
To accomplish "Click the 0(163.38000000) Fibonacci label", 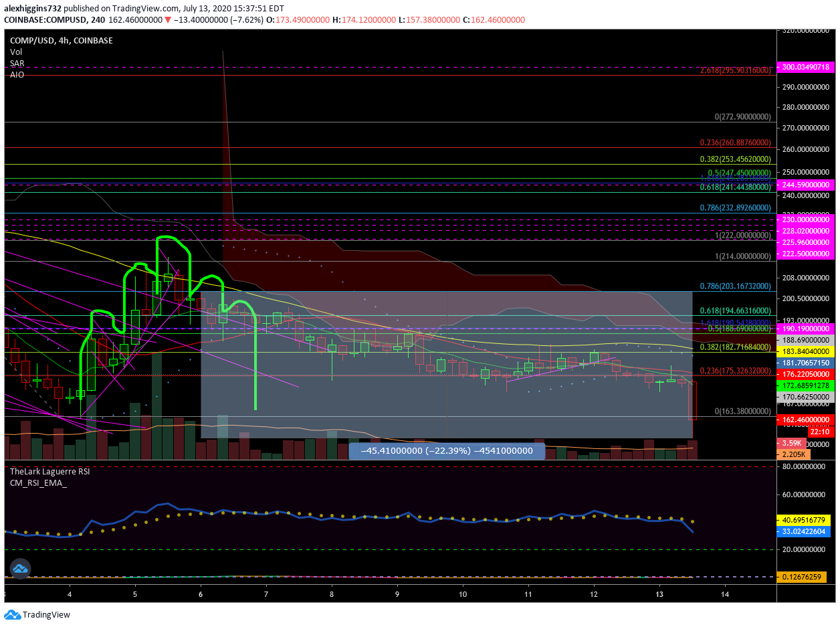I will coord(743,411).
